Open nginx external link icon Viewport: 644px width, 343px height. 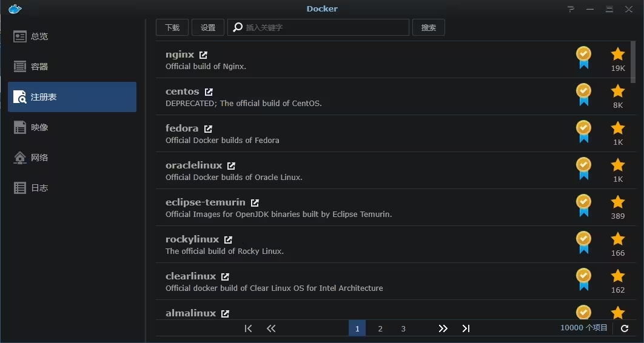point(203,55)
